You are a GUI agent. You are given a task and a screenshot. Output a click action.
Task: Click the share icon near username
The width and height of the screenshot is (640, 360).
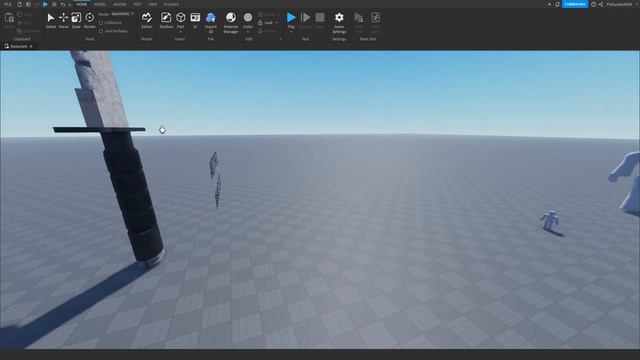coord(601,4)
